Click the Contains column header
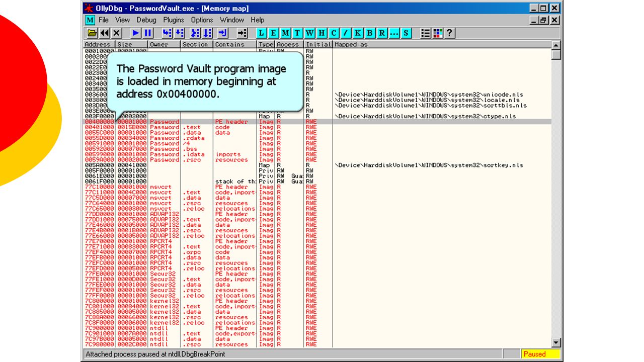Viewport: 644px width, 362px height. (234, 45)
